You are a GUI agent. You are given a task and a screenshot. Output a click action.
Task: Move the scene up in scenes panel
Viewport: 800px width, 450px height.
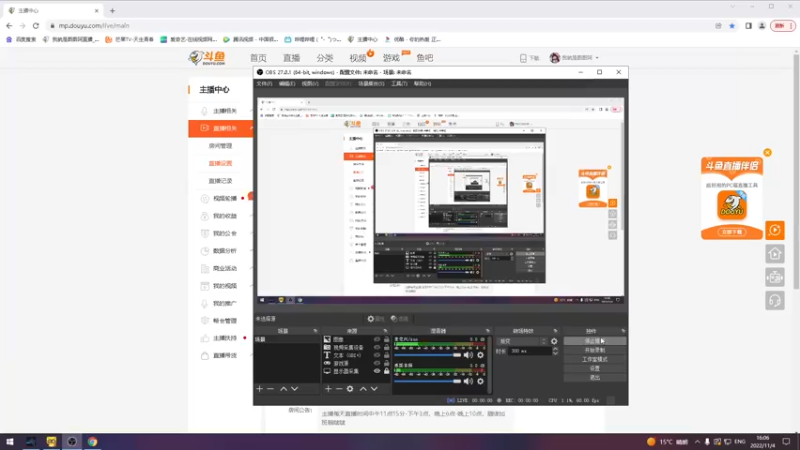pos(284,389)
